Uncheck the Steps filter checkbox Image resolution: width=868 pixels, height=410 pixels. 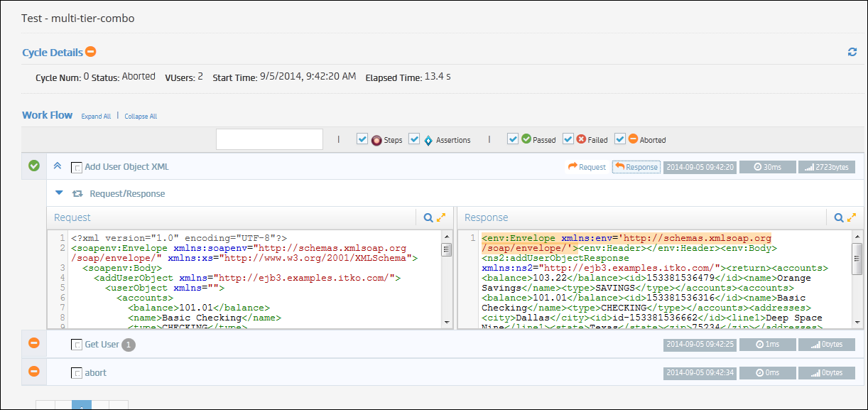(x=363, y=139)
